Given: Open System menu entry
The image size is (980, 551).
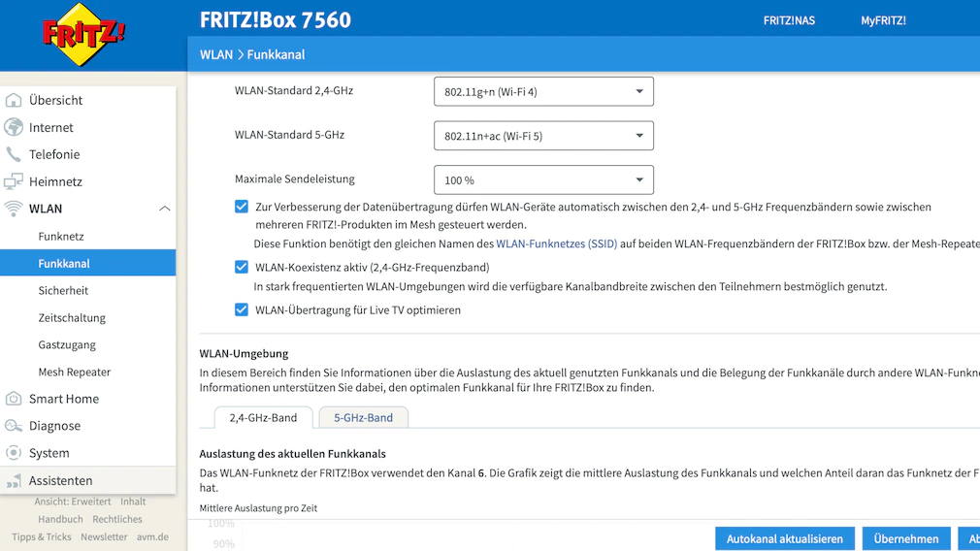Looking at the screenshot, I should [49, 453].
